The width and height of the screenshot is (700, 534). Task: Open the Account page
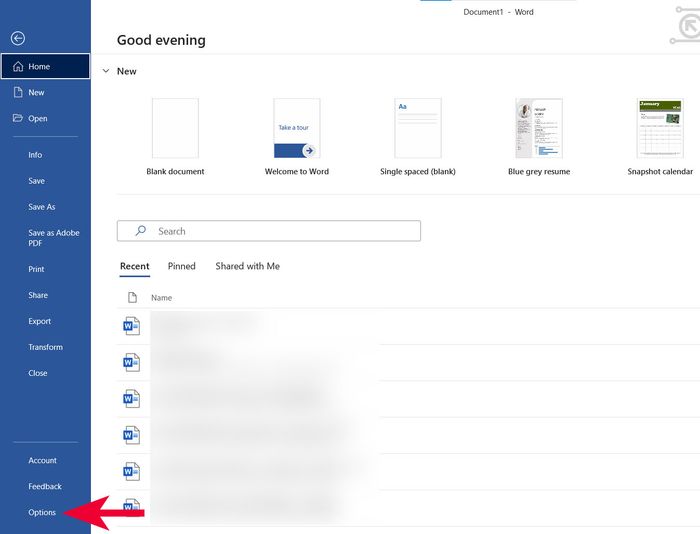[42, 460]
